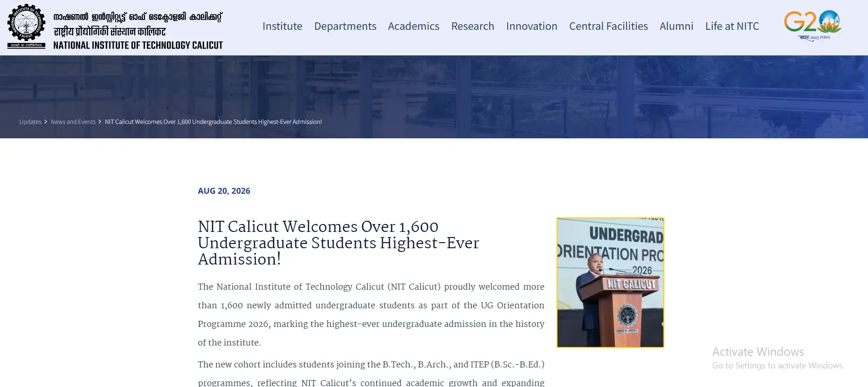Screen dimensions: 868x387
Task: Open the Departments menu
Action: [x=345, y=26]
